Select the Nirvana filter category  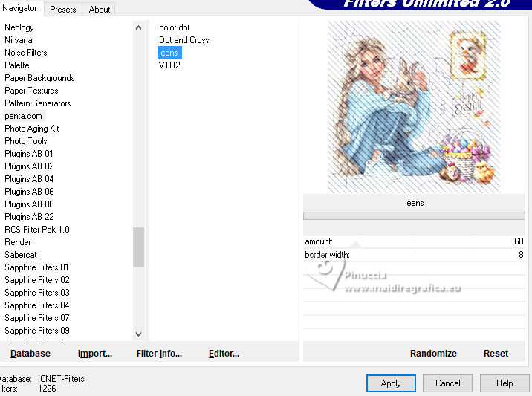[x=19, y=40]
